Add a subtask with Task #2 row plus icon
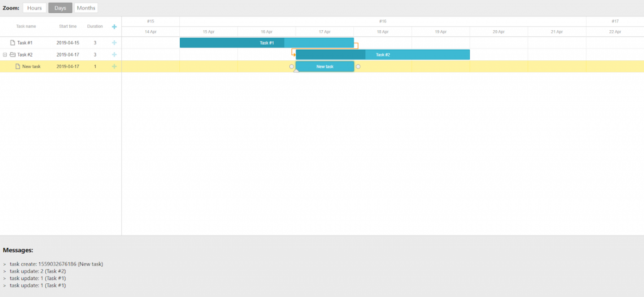The height and width of the screenshot is (297, 644). [114, 55]
